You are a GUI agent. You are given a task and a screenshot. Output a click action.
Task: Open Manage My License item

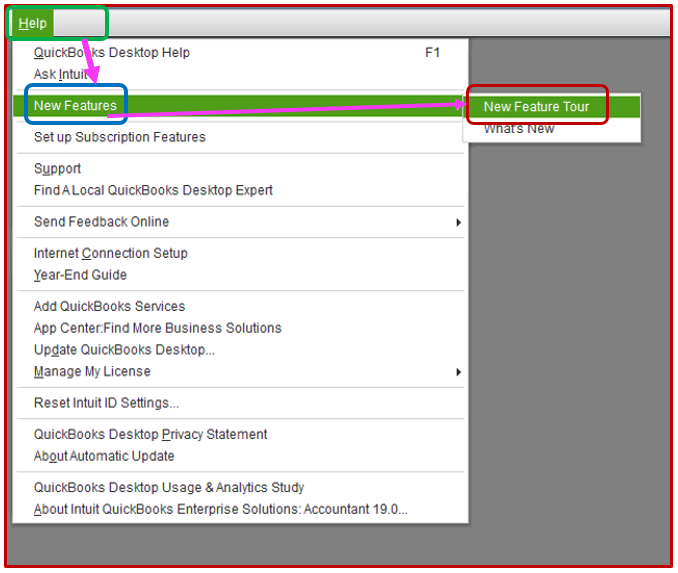tap(240, 371)
